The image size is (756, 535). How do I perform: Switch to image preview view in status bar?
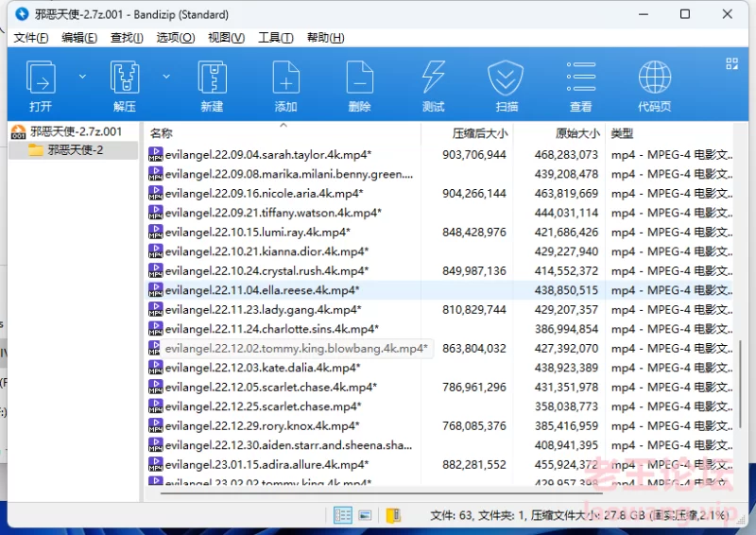click(365, 515)
